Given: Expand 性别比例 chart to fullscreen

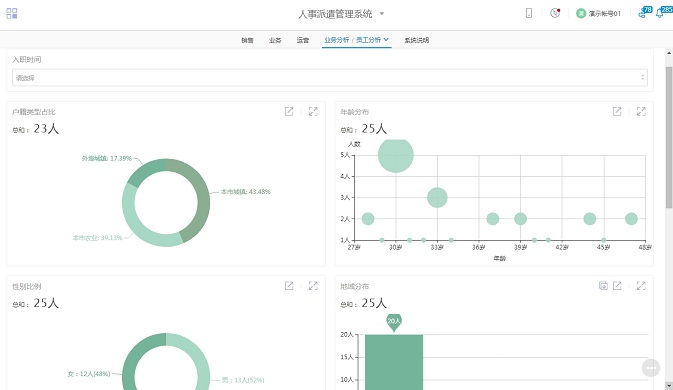Looking at the screenshot, I should point(313,286).
